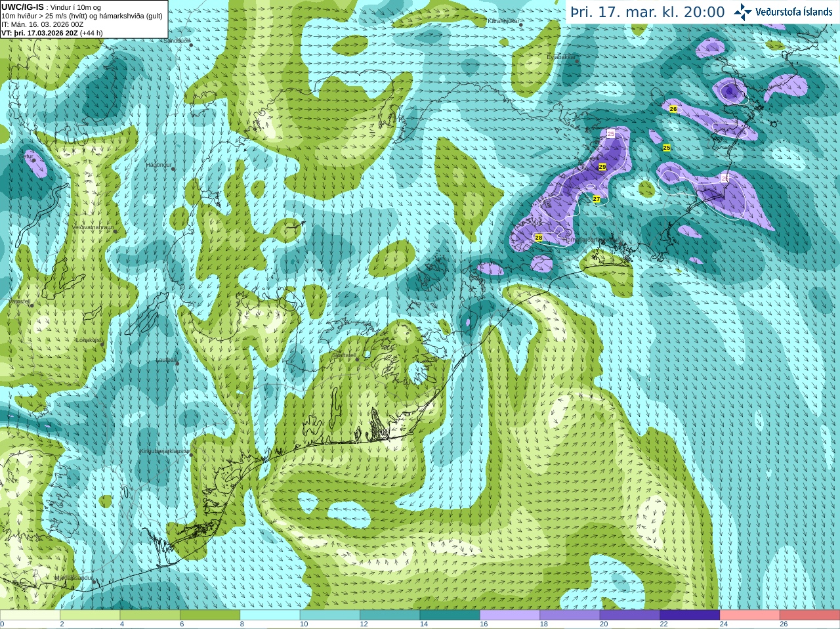Click the legend scale number 26
The height and width of the screenshot is (629, 840).
click(784, 624)
